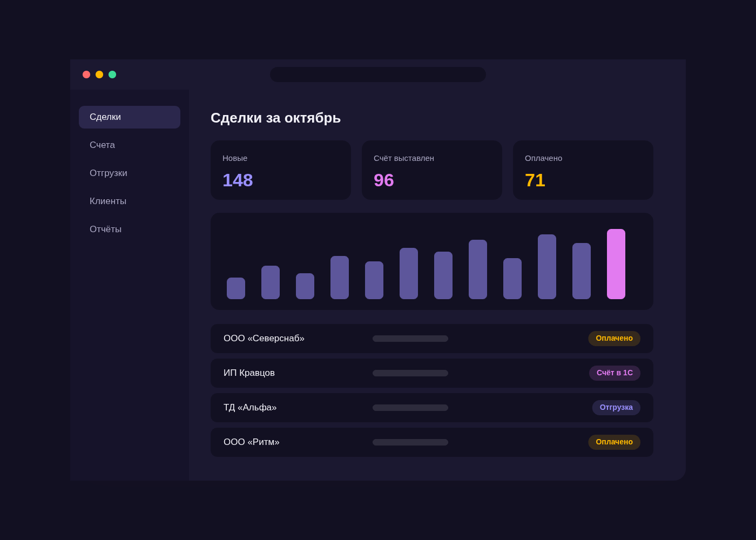Open the ТД «Альфа» deal row
The width and height of the screenshot is (756, 540).
click(x=432, y=408)
